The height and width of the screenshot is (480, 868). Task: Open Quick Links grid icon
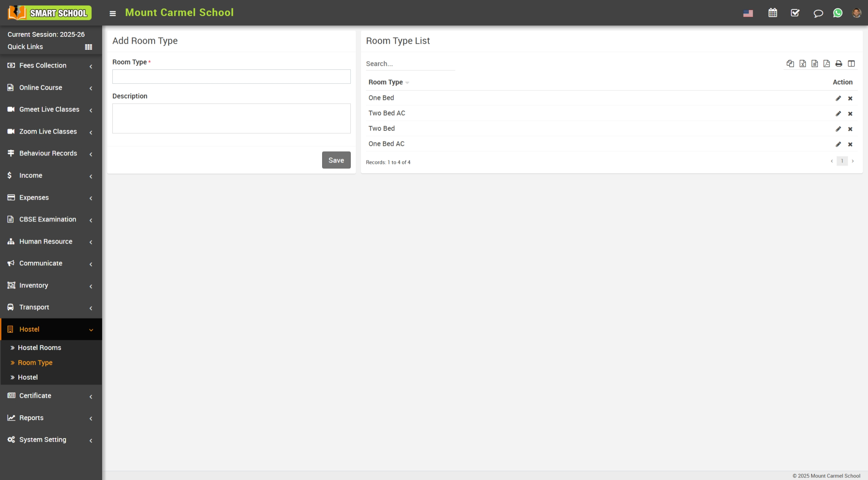89,47
